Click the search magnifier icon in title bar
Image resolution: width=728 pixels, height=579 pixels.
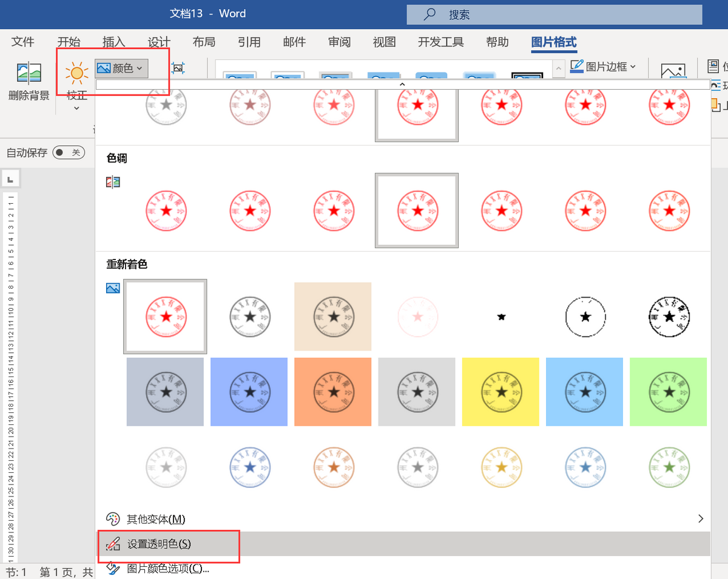pyautogui.click(x=430, y=14)
